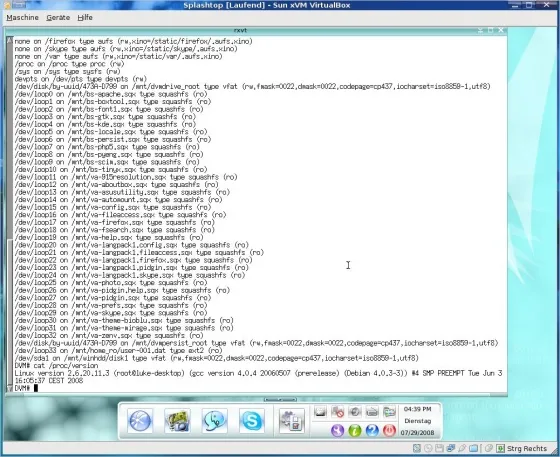Click the /dev/loop0 bs-apache.sqx line
This screenshot has height=457, width=560.
pyautogui.click(x=111, y=94)
